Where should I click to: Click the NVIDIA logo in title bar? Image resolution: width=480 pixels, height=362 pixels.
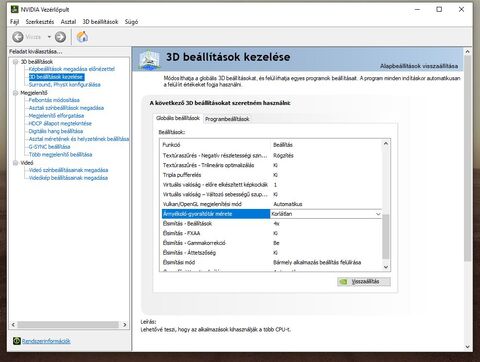(15, 9)
